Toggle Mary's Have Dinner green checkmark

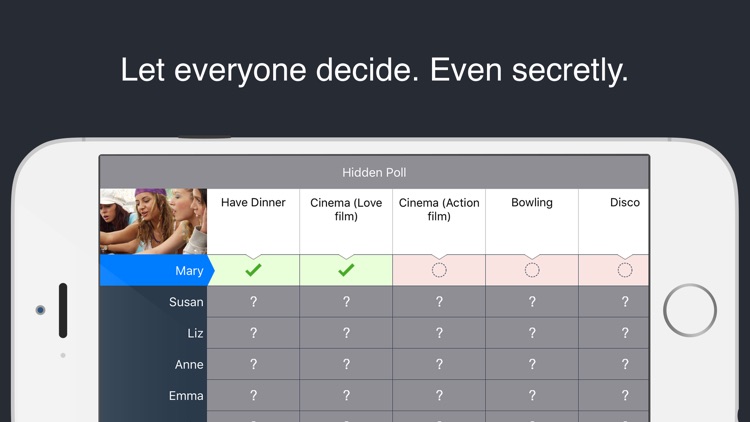point(253,270)
